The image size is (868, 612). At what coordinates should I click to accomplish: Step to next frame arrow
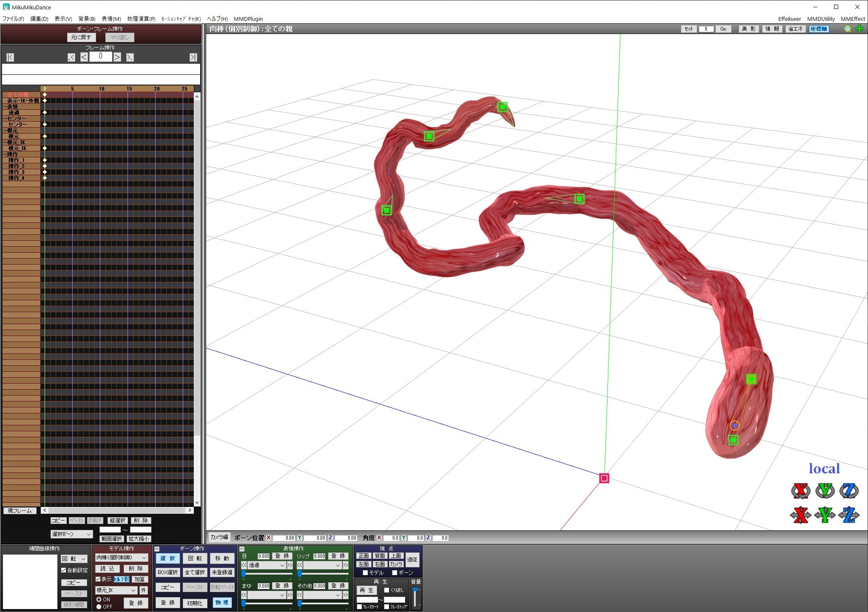117,57
